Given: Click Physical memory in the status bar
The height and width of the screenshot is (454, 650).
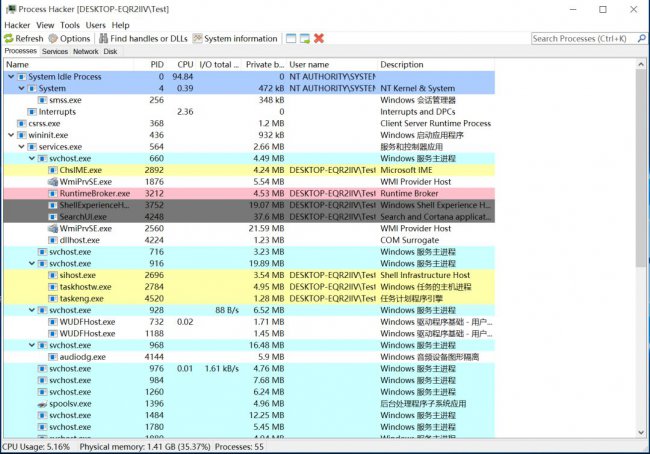Looking at the screenshot, I should pos(145,447).
